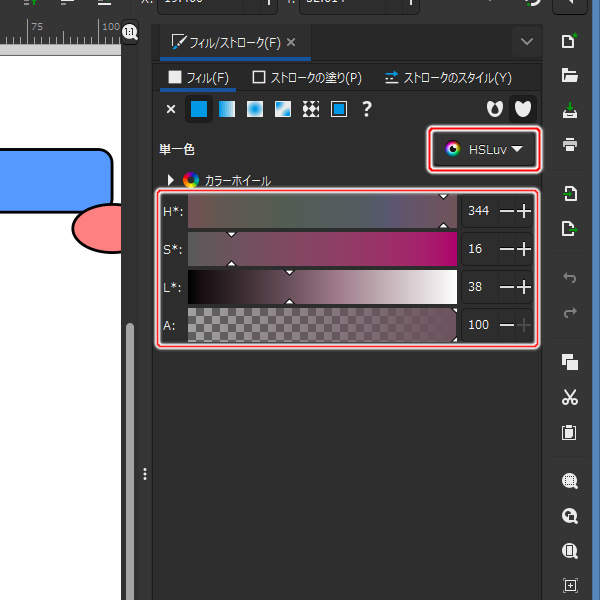The width and height of the screenshot is (600, 600).
Task: Select the Flat color fill icon
Action: coord(199,109)
